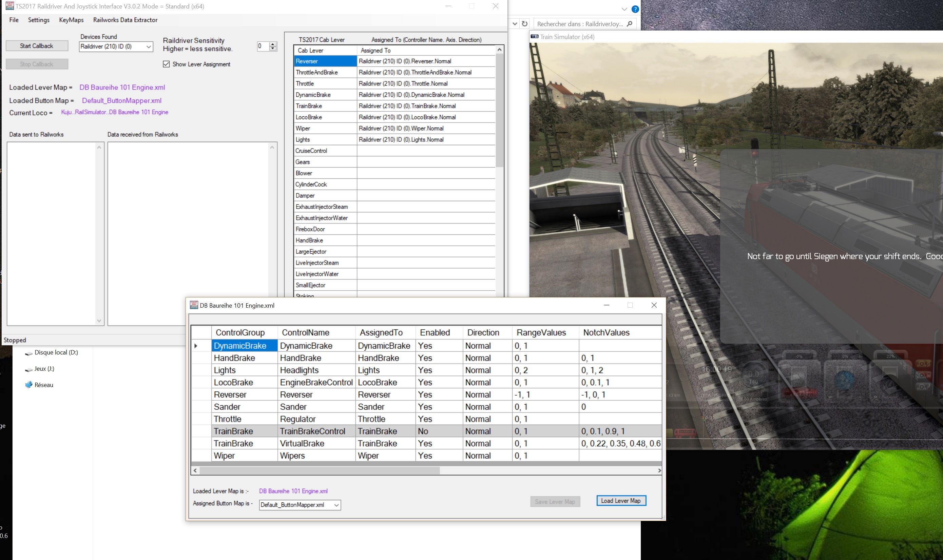943x560 pixels.
Task: Expand the Explorer ribbon chevron
Action: [624, 9]
